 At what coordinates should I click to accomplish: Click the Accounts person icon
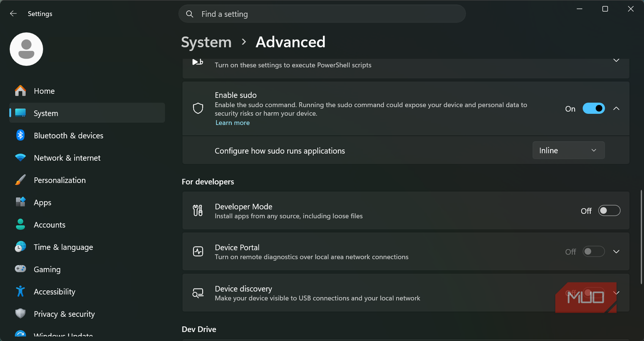pyautogui.click(x=20, y=225)
